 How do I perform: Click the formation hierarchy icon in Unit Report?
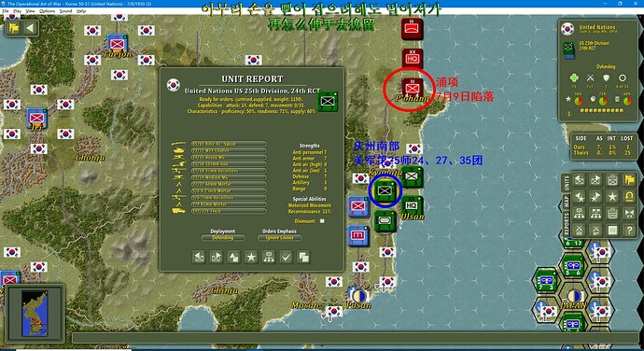[269, 258]
